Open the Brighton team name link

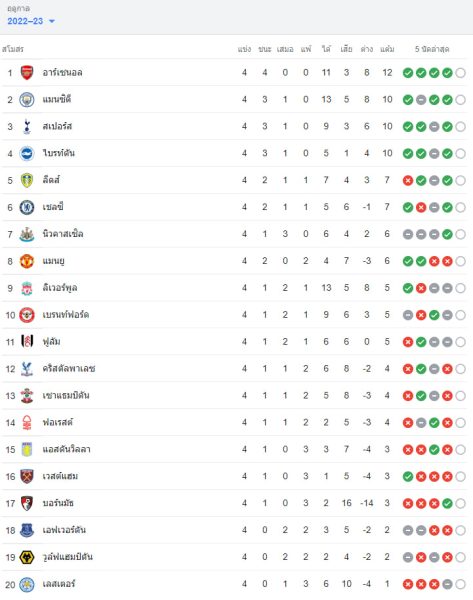tap(59, 153)
